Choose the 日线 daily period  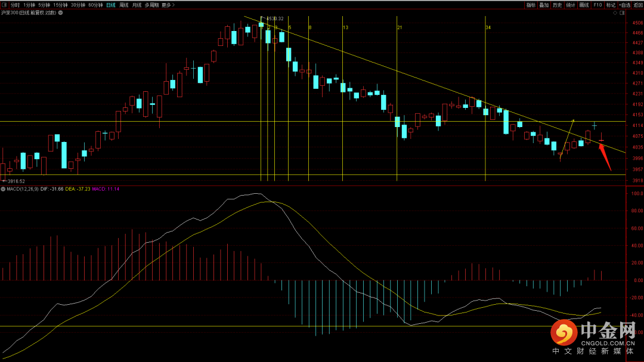pyautogui.click(x=111, y=5)
